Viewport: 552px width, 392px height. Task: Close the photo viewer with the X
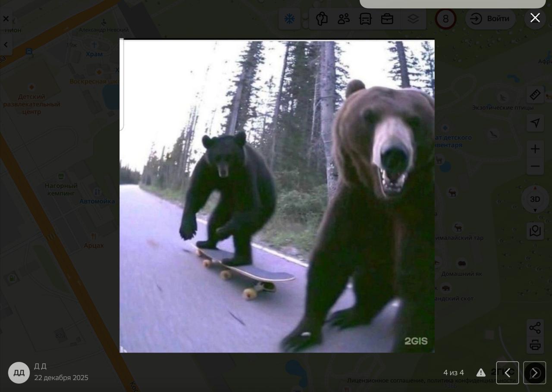coord(535,18)
